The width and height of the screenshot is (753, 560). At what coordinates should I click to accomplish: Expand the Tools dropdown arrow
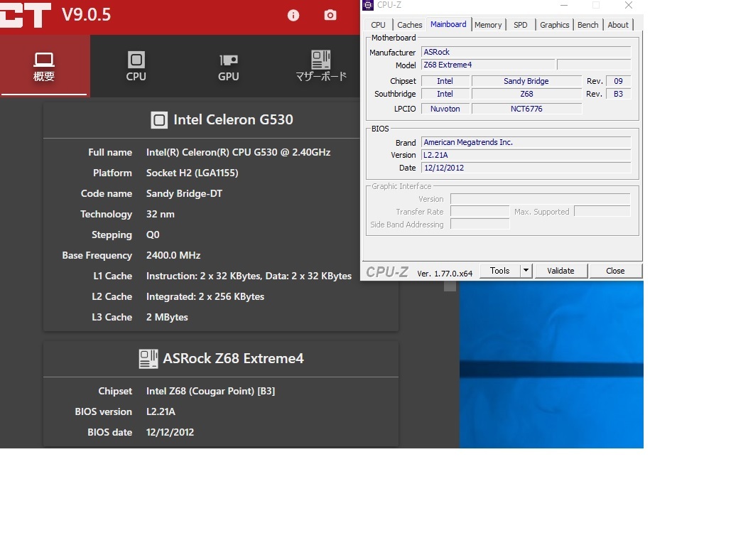pyautogui.click(x=526, y=271)
